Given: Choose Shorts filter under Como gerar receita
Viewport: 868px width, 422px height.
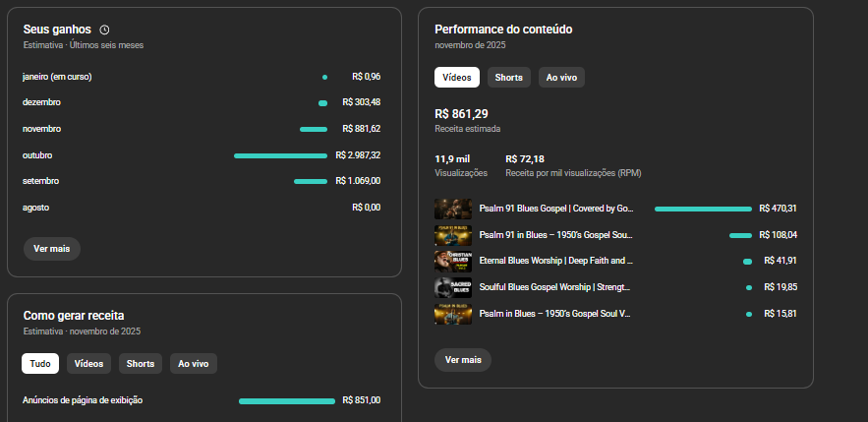Looking at the screenshot, I should (141, 364).
